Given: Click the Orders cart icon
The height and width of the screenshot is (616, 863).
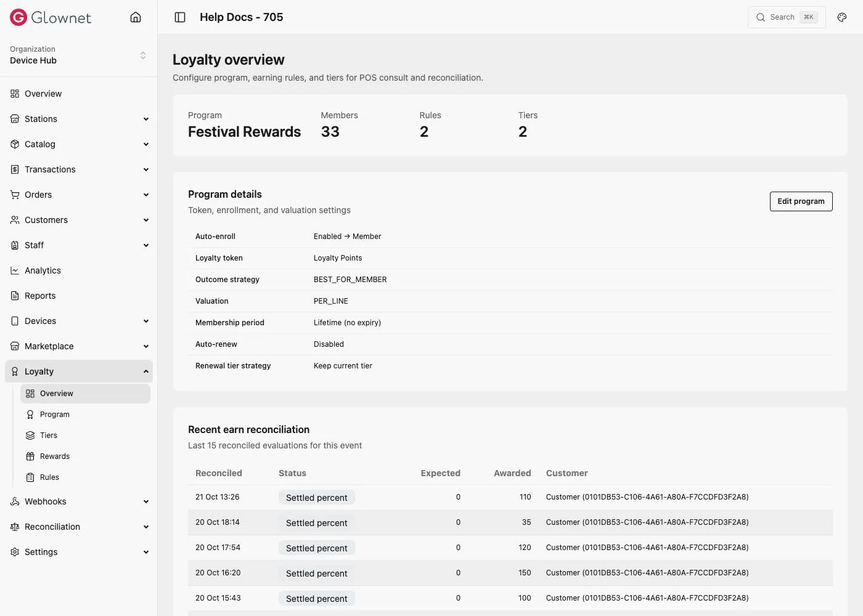Looking at the screenshot, I should pos(15,195).
